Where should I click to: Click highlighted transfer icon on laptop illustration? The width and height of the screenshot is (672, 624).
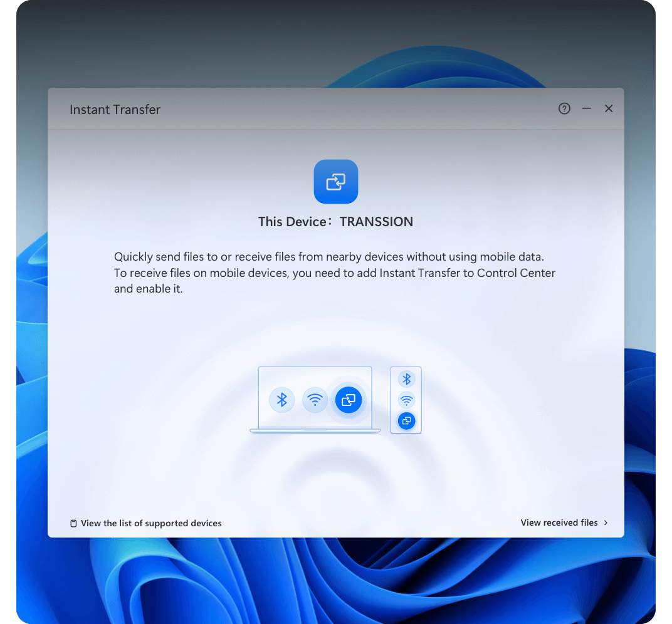349,400
